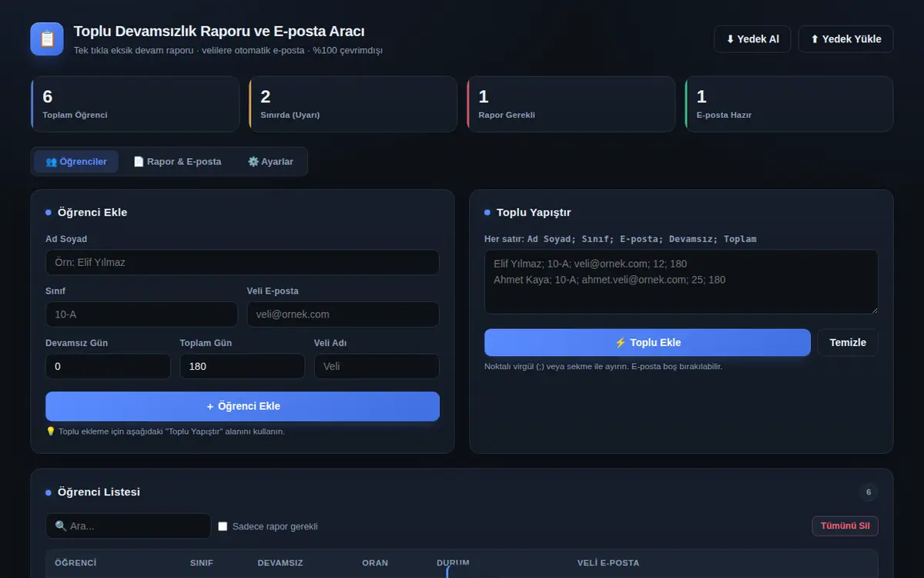
Task: Clear the paste area with Temizle
Action: click(x=848, y=343)
